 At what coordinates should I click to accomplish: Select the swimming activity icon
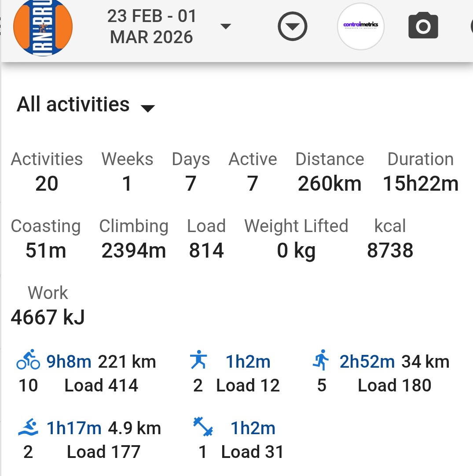[28, 428]
